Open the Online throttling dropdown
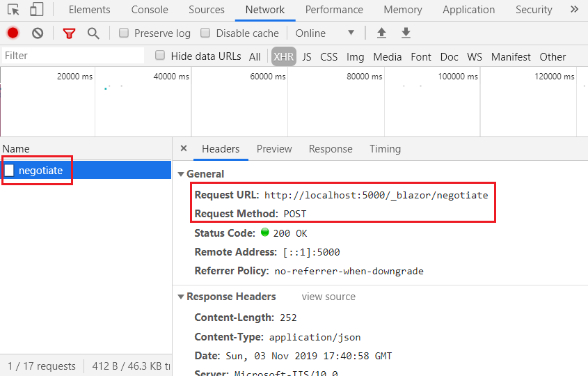Image resolution: width=588 pixels, height=376 pixels. 325,33
